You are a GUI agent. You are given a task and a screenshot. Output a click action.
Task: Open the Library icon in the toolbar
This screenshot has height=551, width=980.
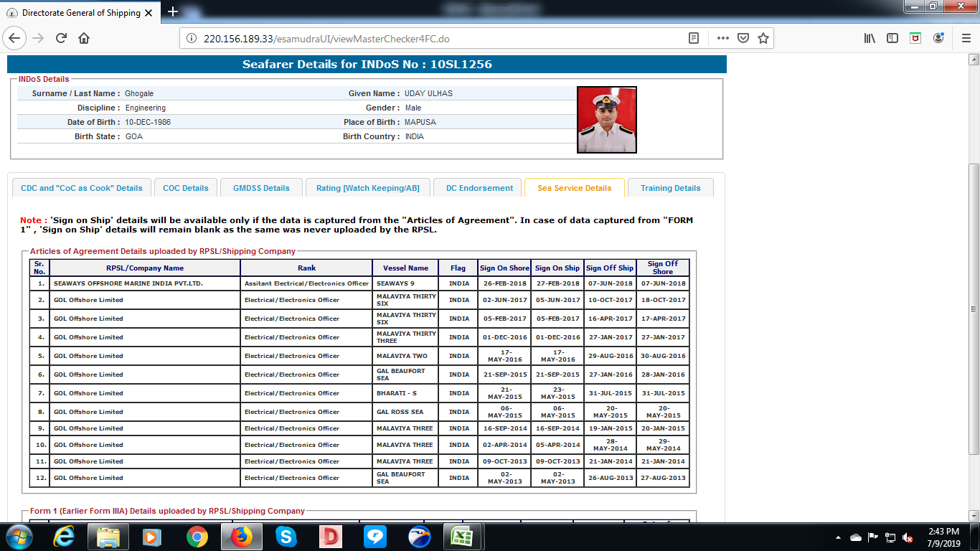point(870,38)
